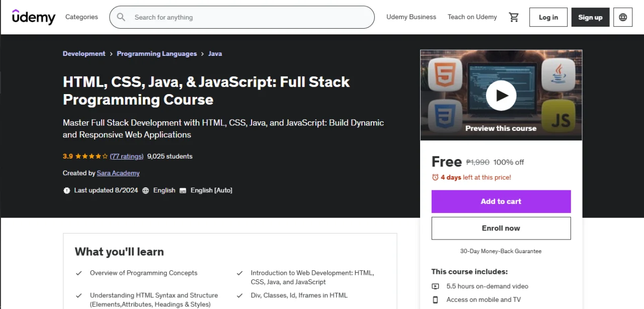The width and height of the screenshot is (644, 309).
Task: Click Understanding HTML Syntax and Structure item
Action: point(154,300)
